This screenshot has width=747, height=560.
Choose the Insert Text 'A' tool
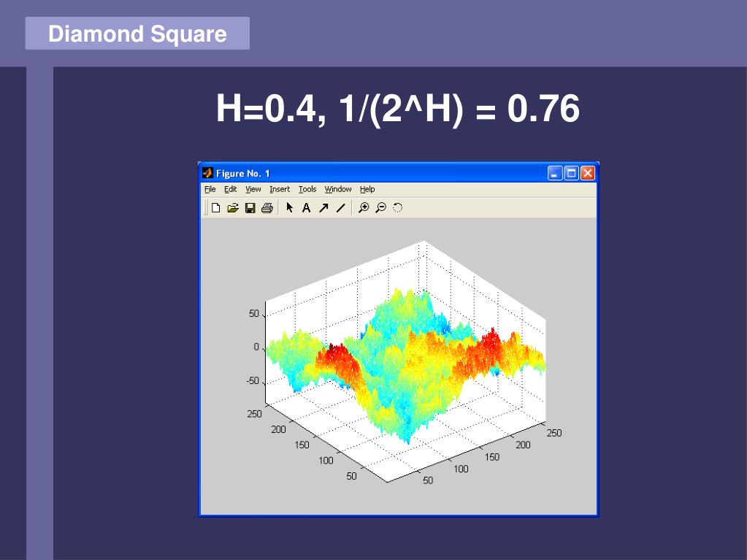pyautogui.click(x=307, y=207)
